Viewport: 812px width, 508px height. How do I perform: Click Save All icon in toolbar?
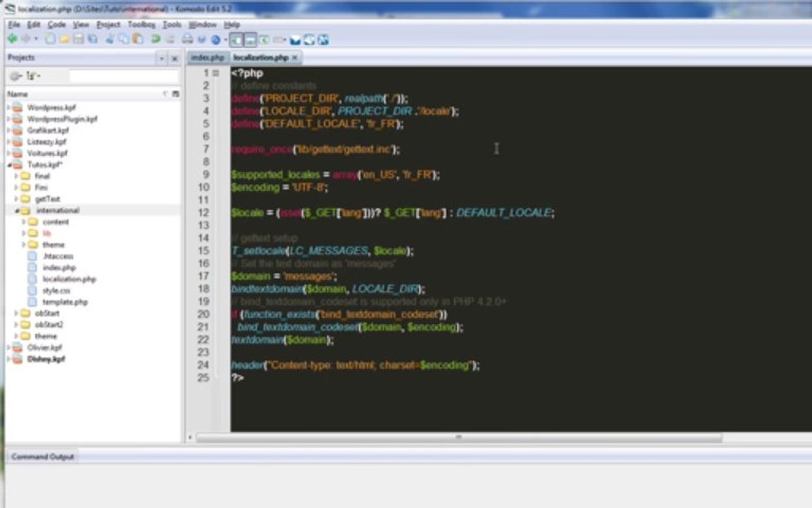point(93,39)
